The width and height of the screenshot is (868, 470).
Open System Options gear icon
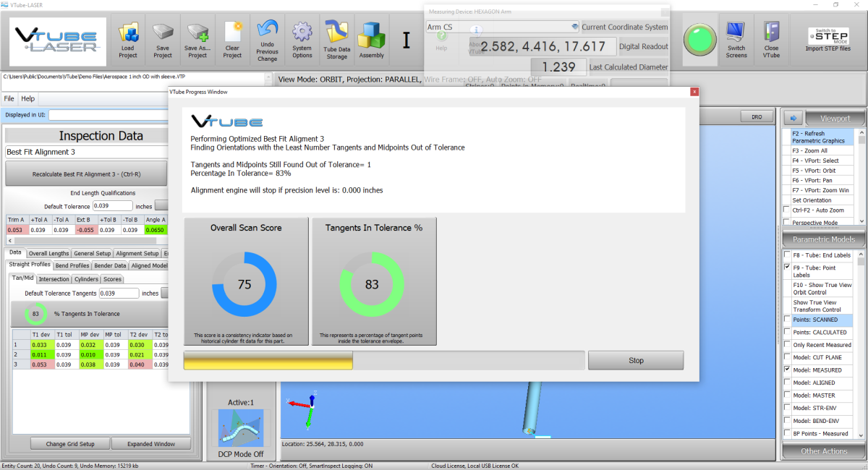[302, 40]
